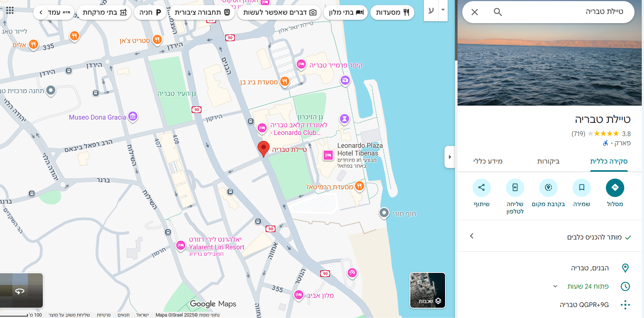Collapse the side panel with the arrow toggle
The height and width of the screenshot is (318, 644).
pyautogui.click(x=449, y=157)
